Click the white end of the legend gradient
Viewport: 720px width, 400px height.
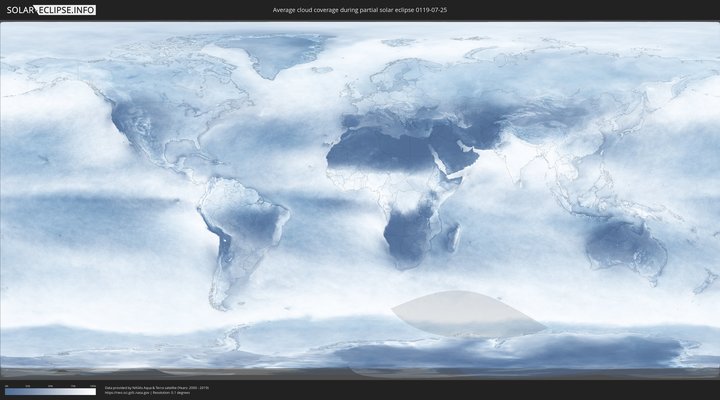click(x=92, y=391)
